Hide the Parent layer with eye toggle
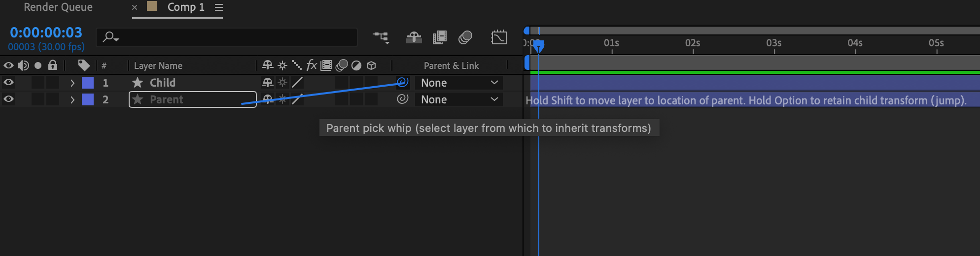The width and height of the screenshot is (980, 256). coord(8,99)
